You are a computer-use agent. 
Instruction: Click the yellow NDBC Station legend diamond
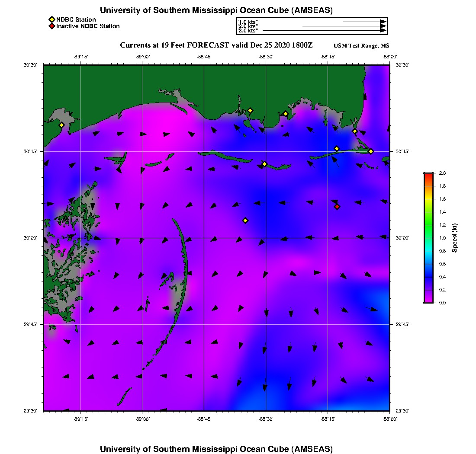51,19
